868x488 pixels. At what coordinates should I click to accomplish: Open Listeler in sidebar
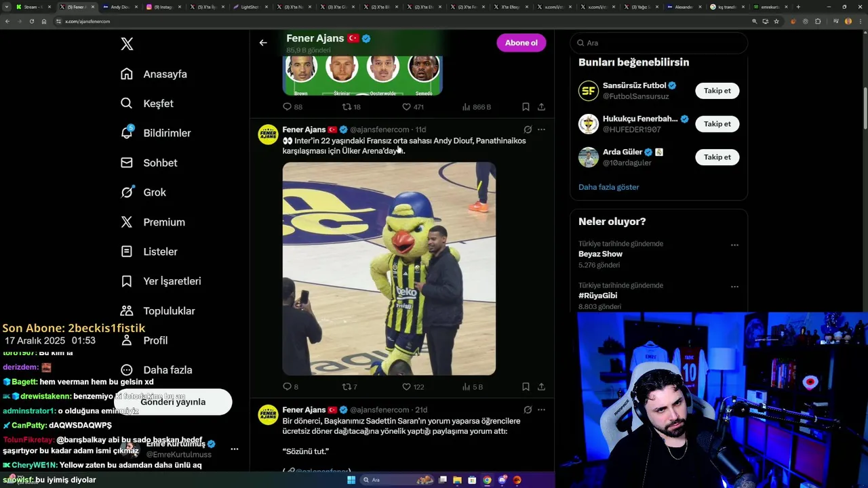(149, 251)
